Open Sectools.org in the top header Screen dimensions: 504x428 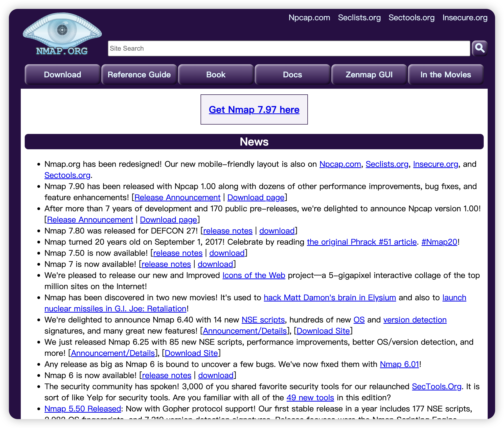tap(411, 18)
